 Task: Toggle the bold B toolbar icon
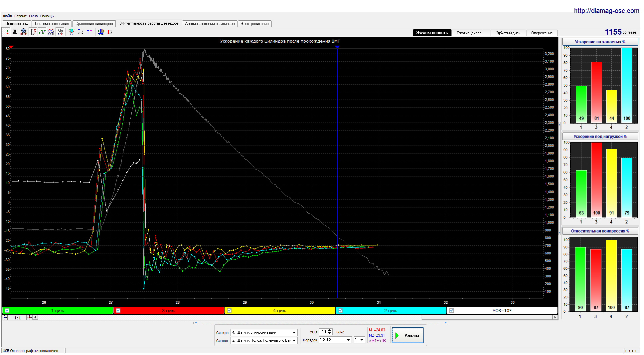[x=15, y=32]
